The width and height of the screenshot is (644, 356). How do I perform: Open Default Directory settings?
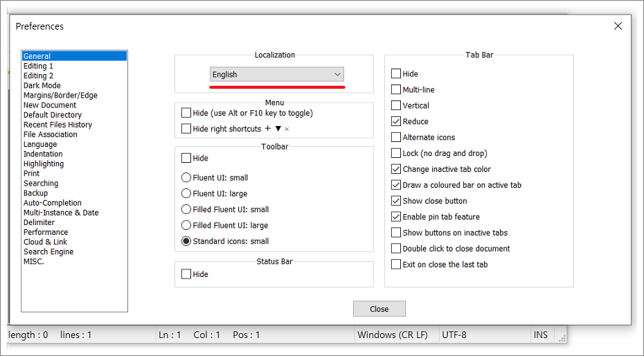74,115
